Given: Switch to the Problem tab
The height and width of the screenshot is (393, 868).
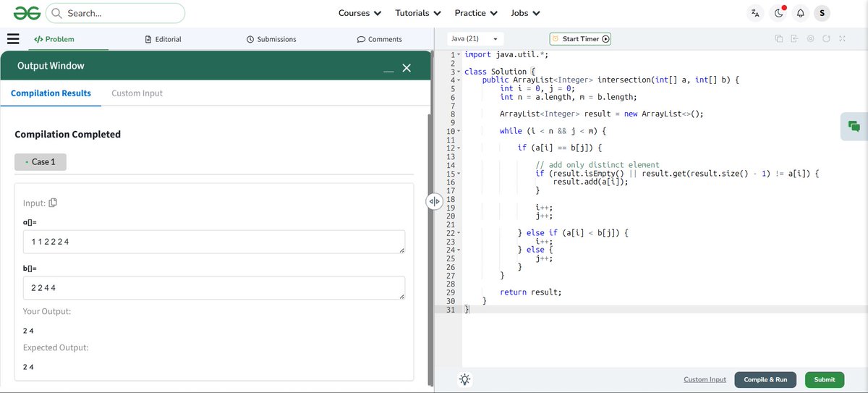Looking at the screenshot, I should [54, 39].
